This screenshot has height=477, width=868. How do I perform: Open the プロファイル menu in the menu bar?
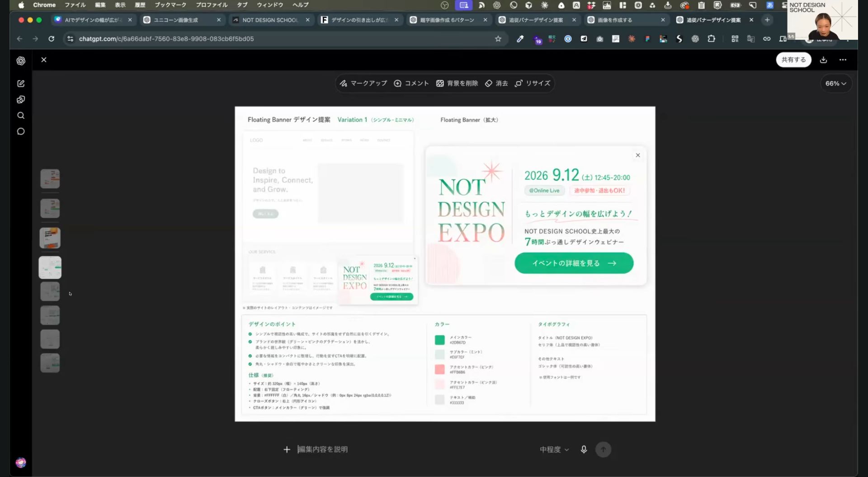click(212, 5)
